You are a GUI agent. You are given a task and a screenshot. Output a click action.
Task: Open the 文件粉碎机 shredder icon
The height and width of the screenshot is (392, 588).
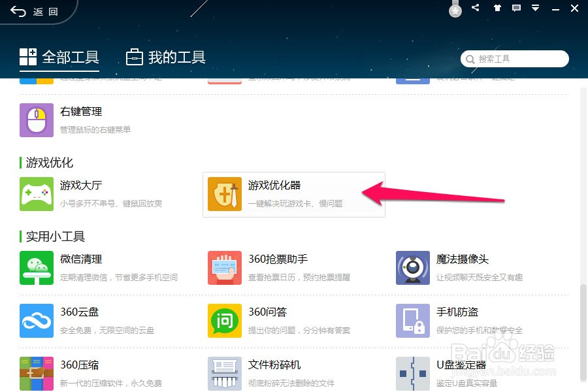(225, 374)
